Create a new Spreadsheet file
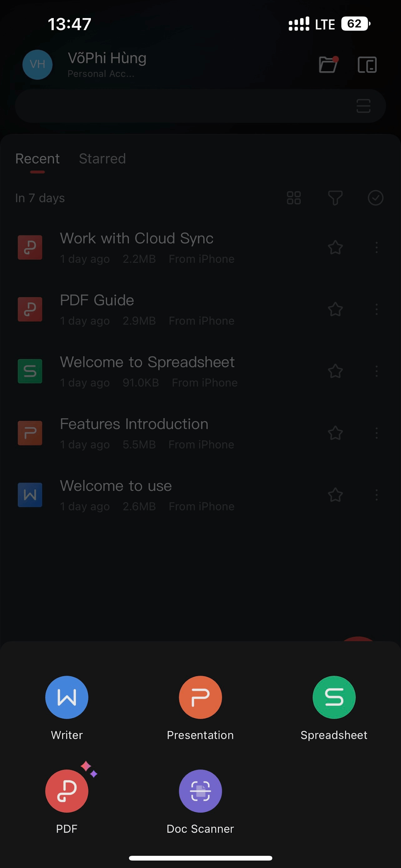Screen dimensions: 401x868 [x=334, y=697]
